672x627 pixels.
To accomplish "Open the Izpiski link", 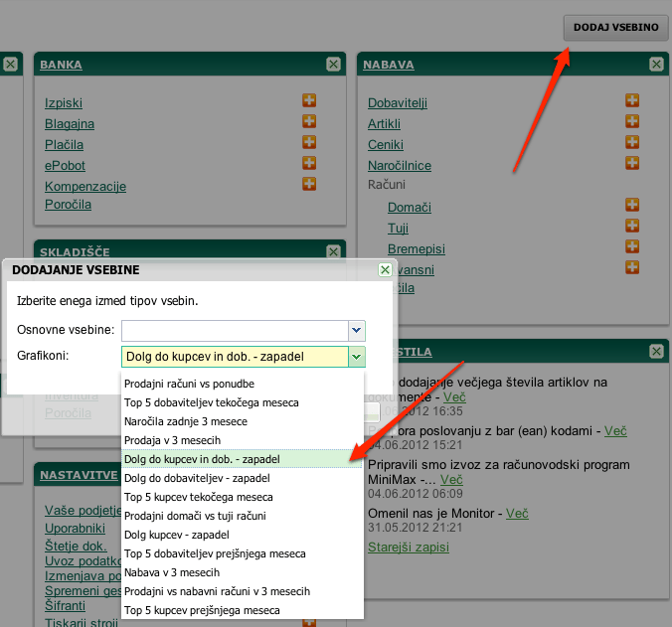I will click(x=64, y=102).
